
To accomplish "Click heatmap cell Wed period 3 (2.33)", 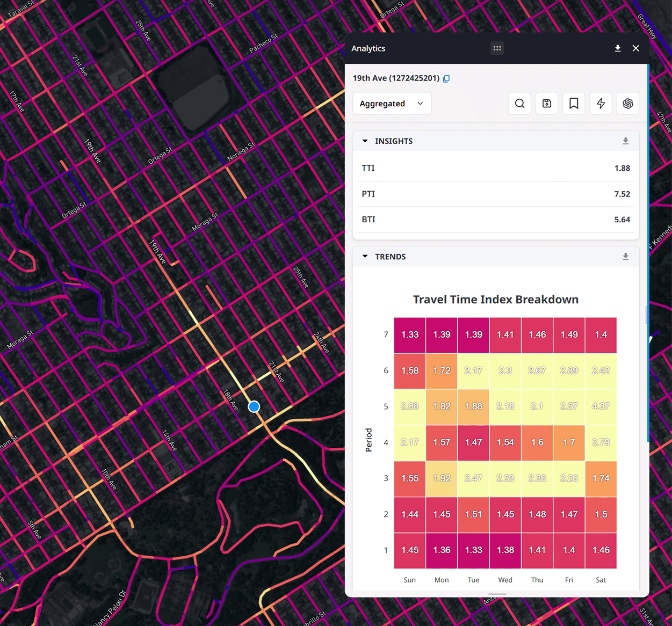I will pyautogui.click(x=505, y=478).
